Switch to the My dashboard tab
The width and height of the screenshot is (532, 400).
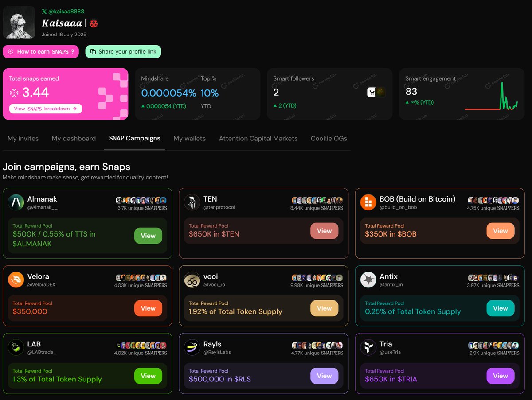(74, 139)
